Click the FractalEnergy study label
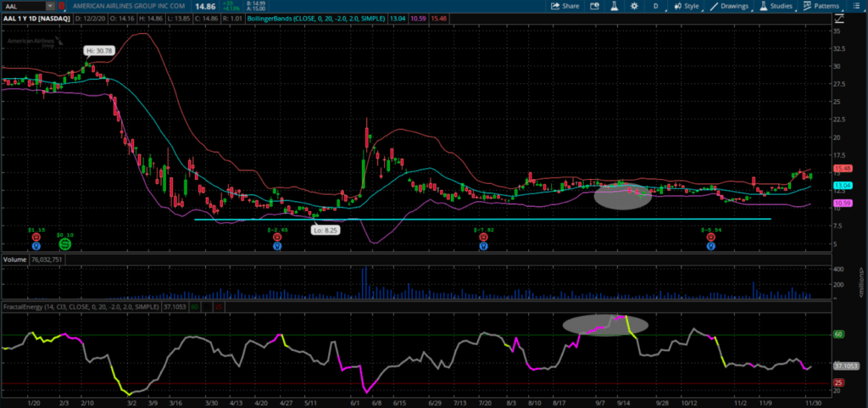The height and width of the screenshot is (408, 868). [x=81, y=306]
